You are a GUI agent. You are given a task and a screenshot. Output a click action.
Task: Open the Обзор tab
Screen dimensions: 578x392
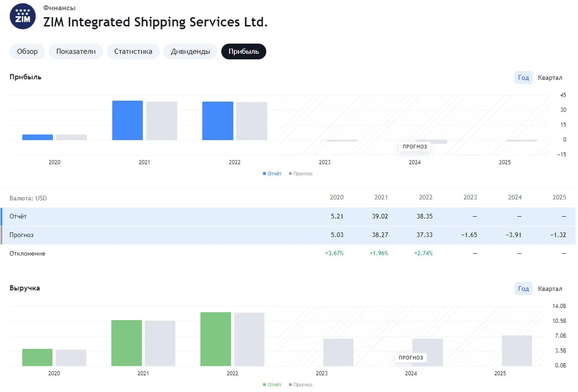coord(27,51)
